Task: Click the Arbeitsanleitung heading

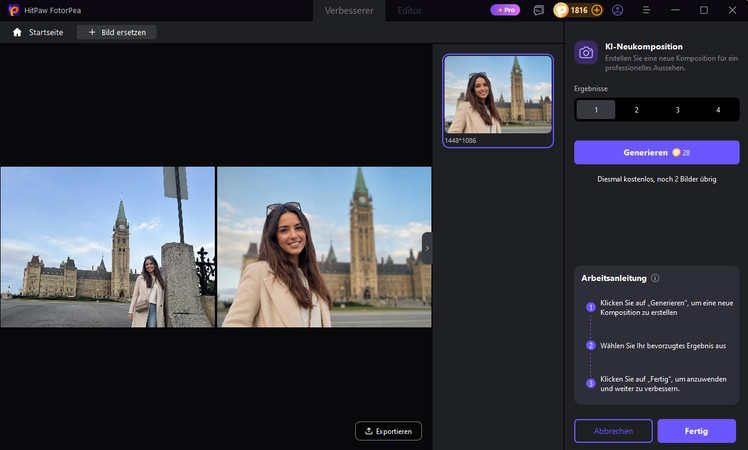Action: click(614, 278)
